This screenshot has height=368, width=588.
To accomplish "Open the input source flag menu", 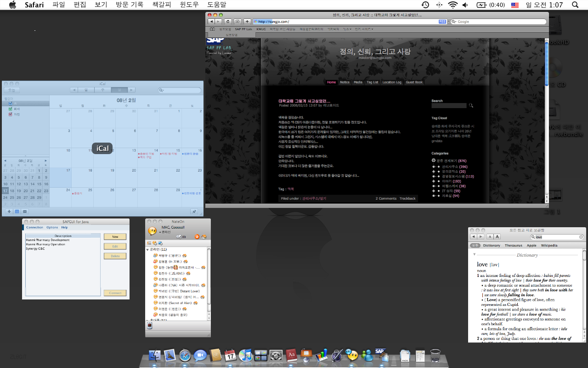I will point(515,5).
